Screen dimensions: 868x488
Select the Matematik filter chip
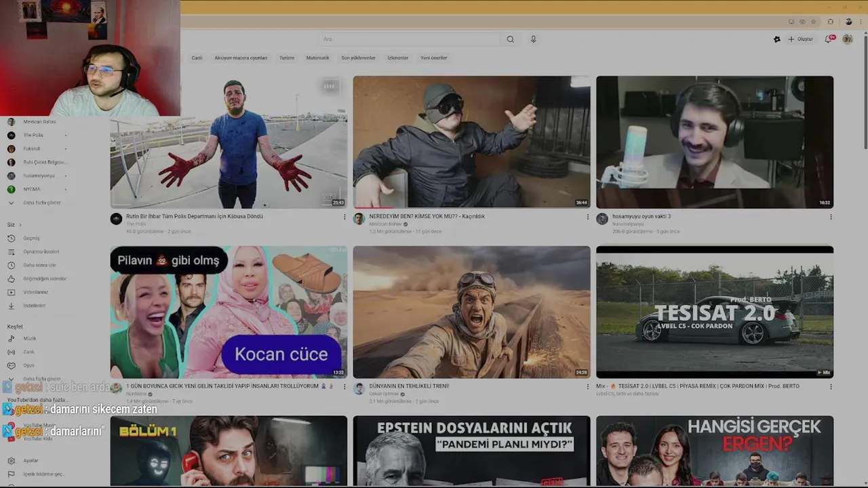tap(317, 58)
